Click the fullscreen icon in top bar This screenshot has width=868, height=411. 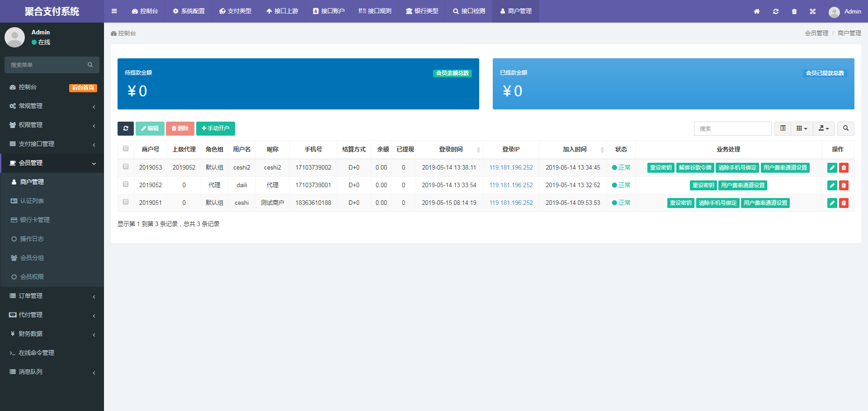pyautogui.click(x=812, y=11)
